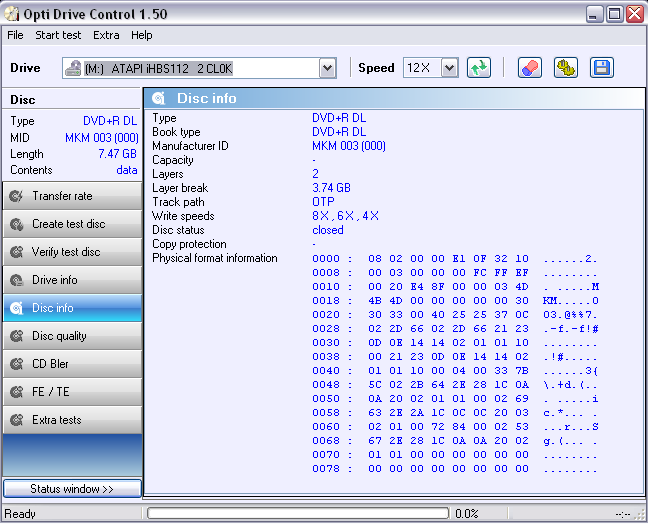Open the Extra tests section
648x524 pixels.
pos(73,420)
